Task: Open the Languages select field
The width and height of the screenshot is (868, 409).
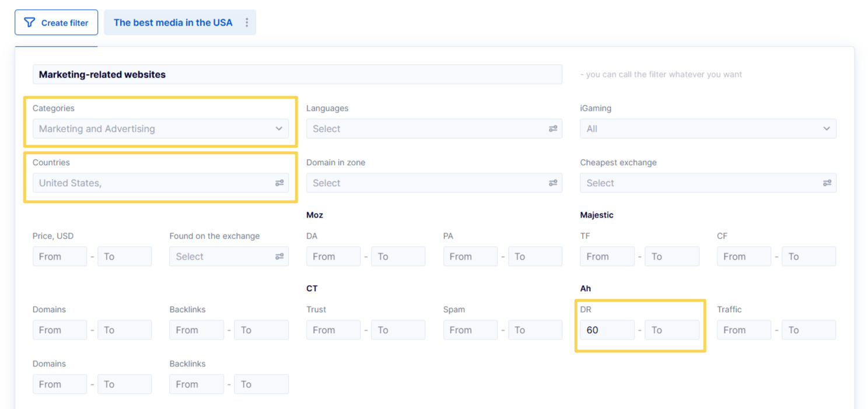Action: (426, 129)
